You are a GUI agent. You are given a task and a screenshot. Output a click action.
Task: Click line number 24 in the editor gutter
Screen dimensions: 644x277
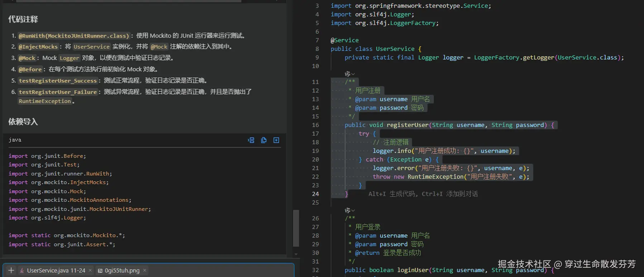(x=315, y=194)
